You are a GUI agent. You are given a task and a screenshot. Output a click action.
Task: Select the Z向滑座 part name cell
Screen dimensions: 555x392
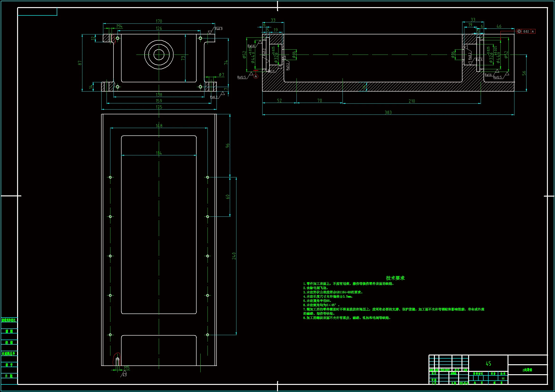click(x=527, y=370)
